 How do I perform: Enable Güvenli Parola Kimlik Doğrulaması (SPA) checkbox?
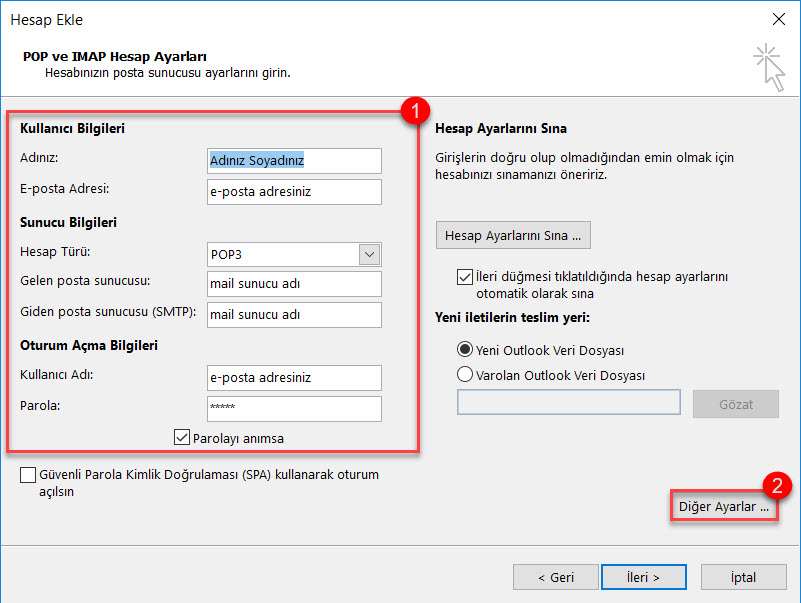pos(28,475)
